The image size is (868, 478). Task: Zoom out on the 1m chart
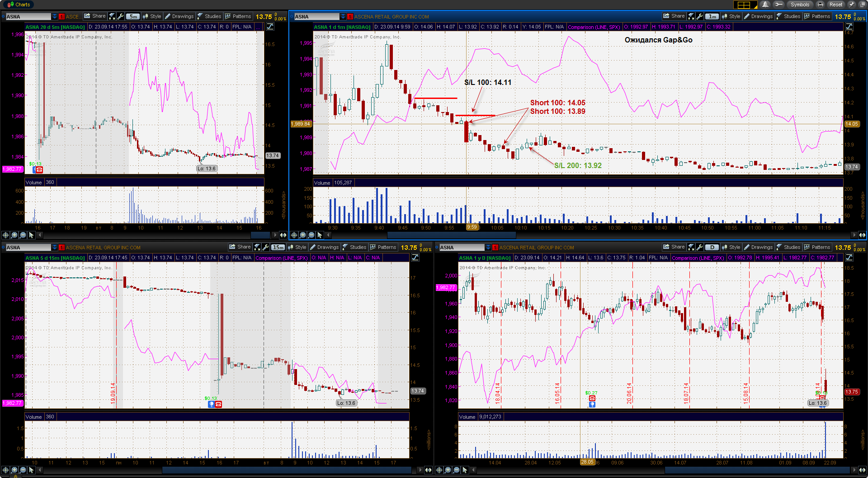coord(311,235)
